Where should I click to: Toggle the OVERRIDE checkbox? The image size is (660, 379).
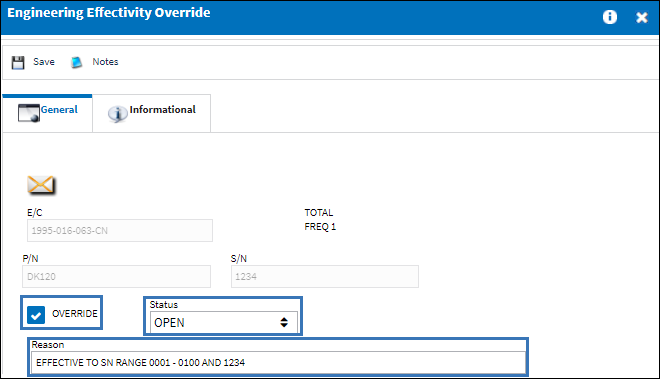(x=36, y=315)
